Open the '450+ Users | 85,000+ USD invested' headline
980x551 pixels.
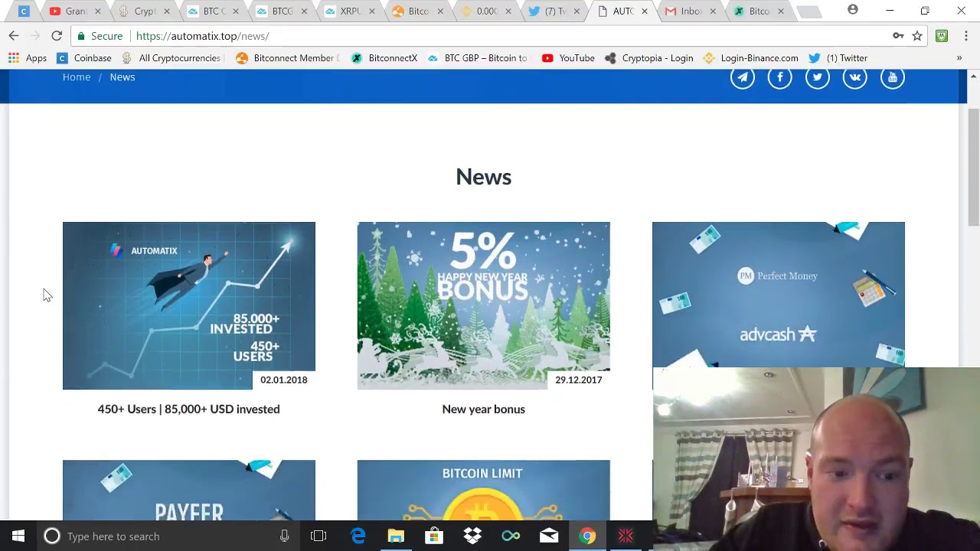[x=188, y=409]
